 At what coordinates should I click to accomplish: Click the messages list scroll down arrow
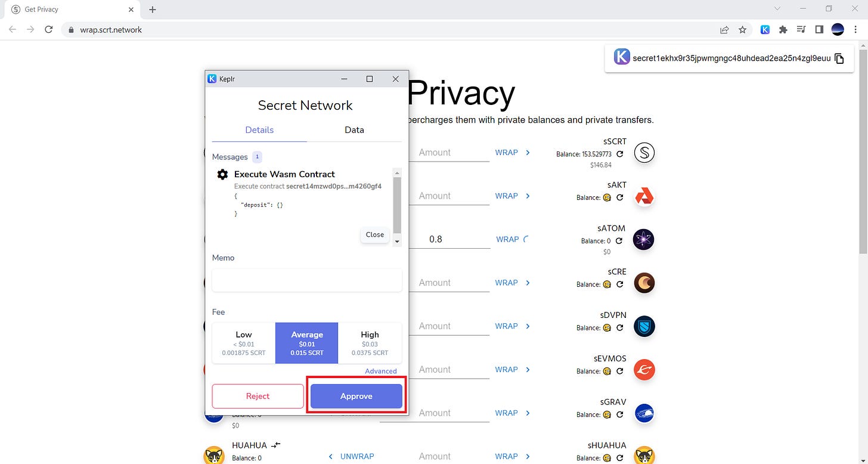397,242
